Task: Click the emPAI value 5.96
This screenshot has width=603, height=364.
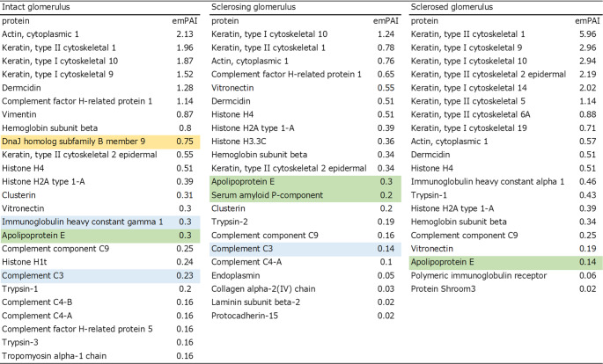Action: point(588,34)
